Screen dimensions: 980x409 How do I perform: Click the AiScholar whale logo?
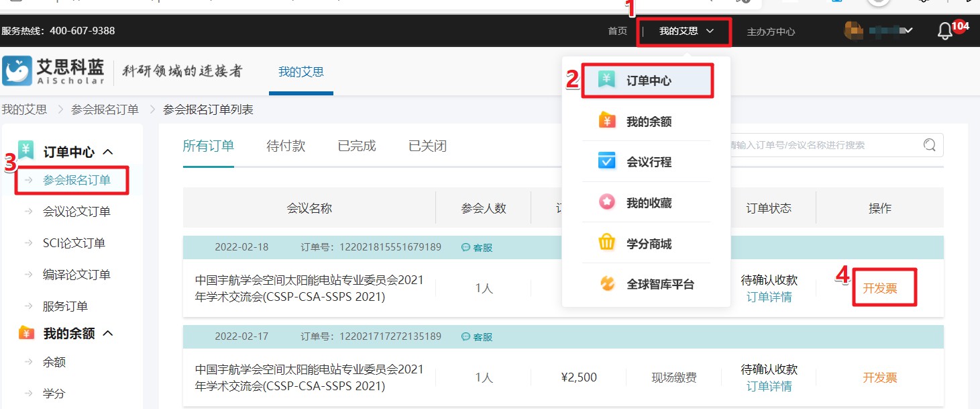[x=17, y=71]
